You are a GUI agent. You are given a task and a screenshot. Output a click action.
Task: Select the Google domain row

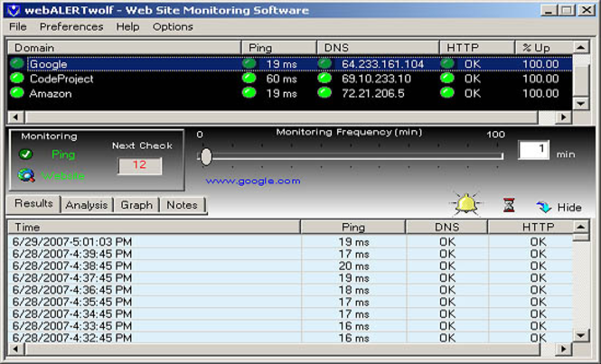click(x=290, y=63)
